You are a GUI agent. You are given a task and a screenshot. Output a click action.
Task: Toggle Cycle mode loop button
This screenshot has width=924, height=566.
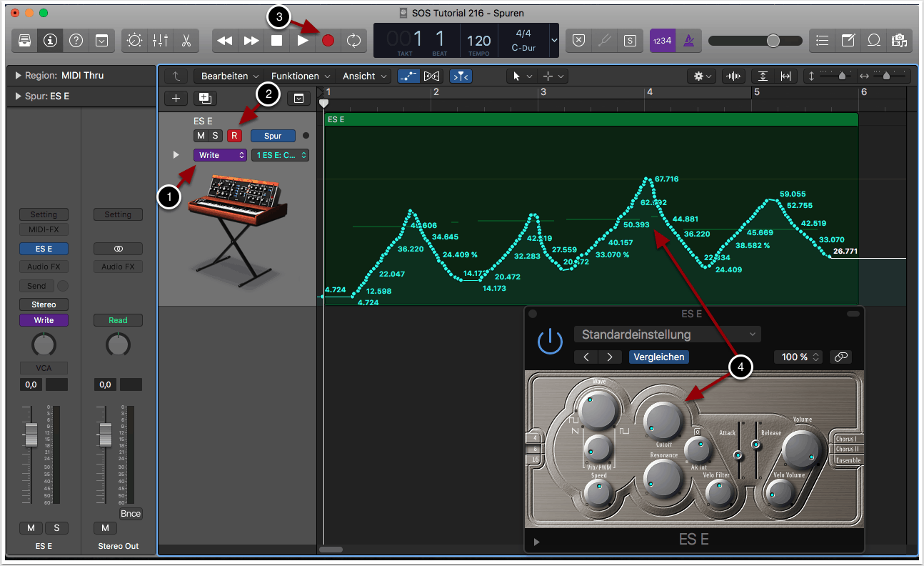353,41
